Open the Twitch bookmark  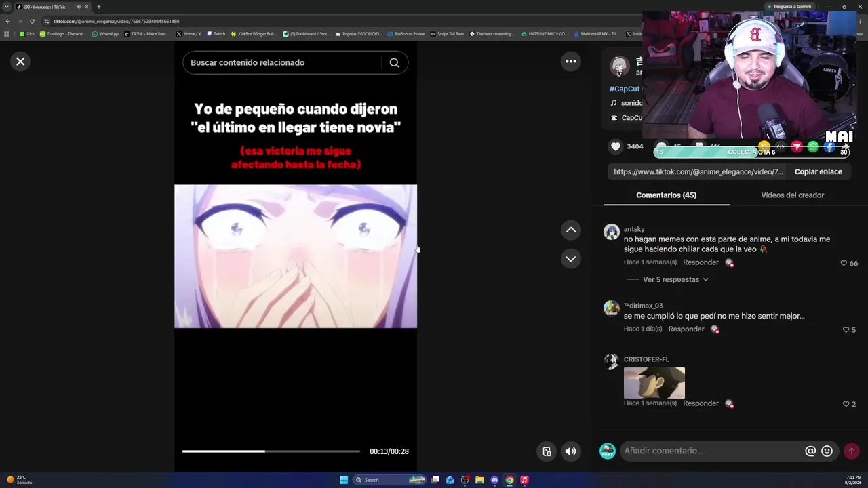(x=216, y=34)
